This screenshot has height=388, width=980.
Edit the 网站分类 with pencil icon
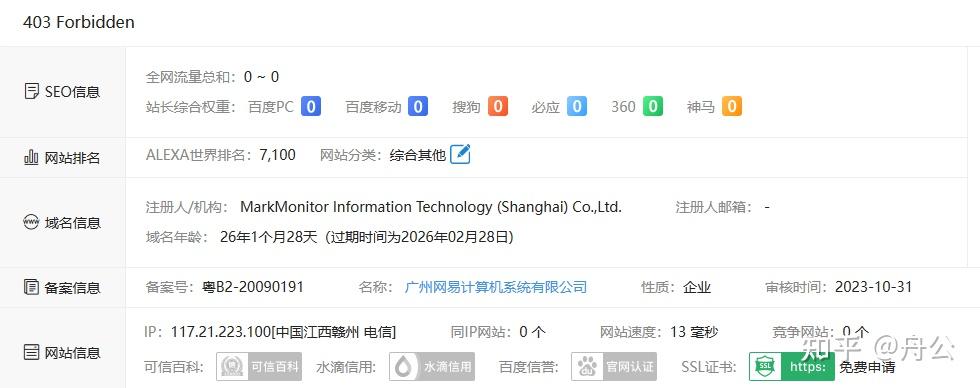point(460,154)
